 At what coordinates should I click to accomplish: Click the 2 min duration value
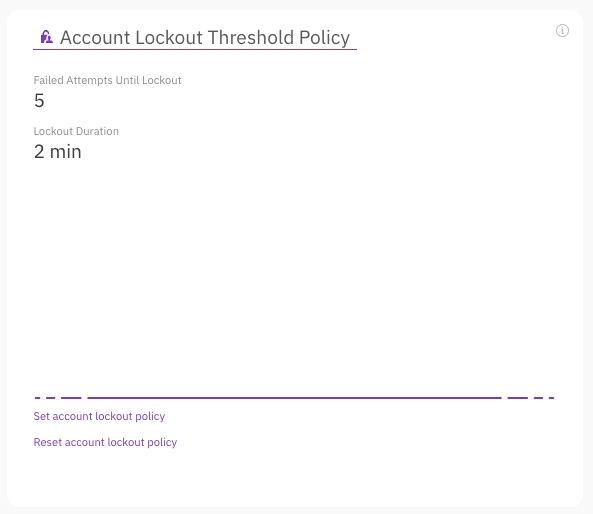coord(57,152)
